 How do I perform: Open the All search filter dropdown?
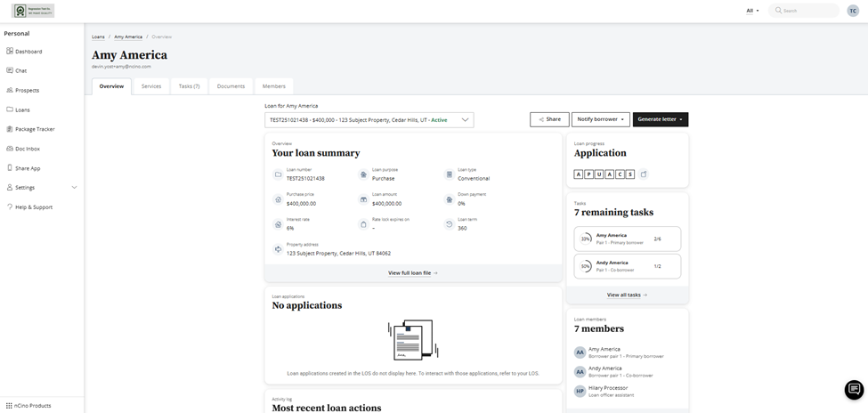coord(752,11)
